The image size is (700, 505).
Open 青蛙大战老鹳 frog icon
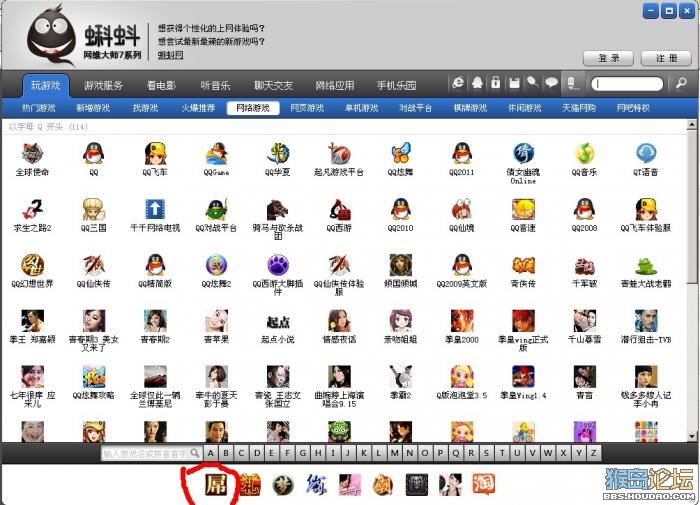[x=646, y=265]
